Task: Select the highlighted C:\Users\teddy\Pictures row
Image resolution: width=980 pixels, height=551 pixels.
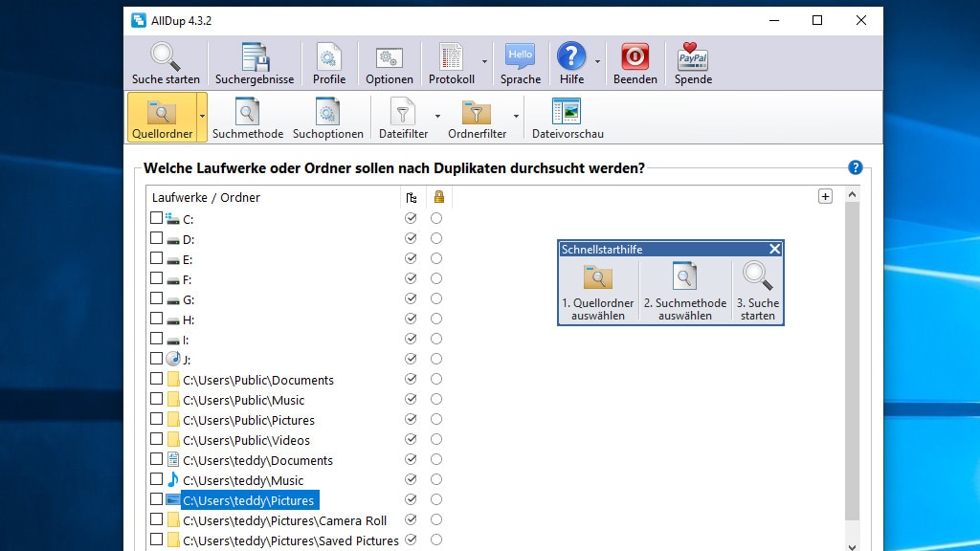Action: pyautogui.click(x=250, y=500)
